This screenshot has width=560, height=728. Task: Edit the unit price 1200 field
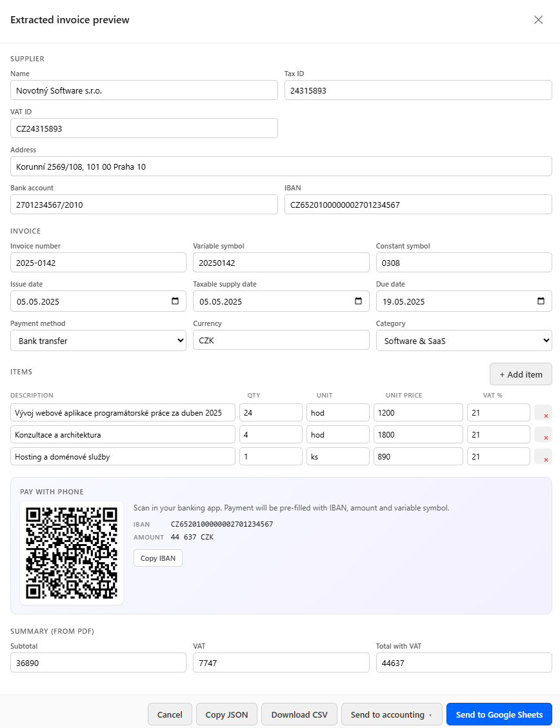click(x=418, y=413)
